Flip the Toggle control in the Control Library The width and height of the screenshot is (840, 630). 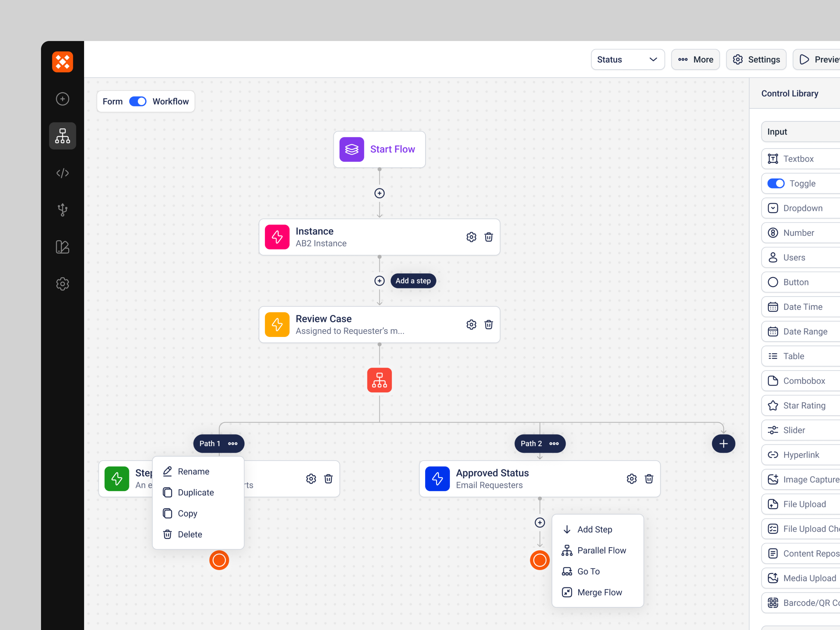point(776,183)
